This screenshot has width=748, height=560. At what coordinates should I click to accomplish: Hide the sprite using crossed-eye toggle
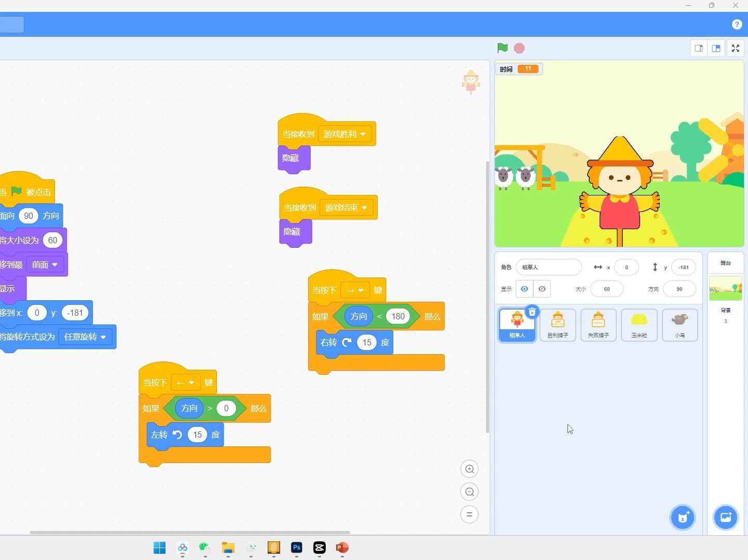543,289
